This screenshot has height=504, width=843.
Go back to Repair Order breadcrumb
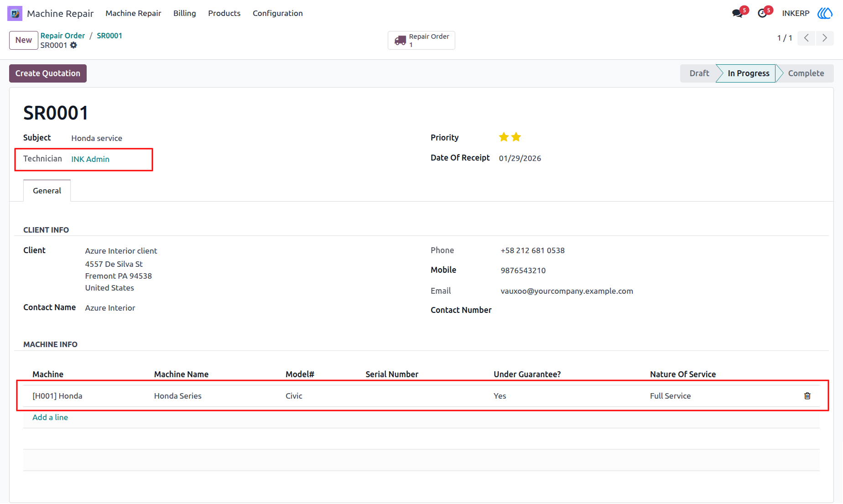62,36
